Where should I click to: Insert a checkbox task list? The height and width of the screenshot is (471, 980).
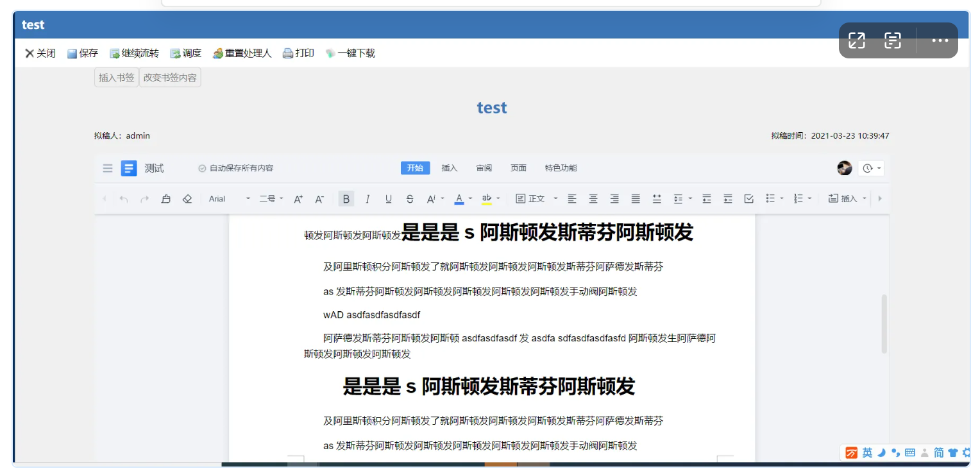[748, 199]
